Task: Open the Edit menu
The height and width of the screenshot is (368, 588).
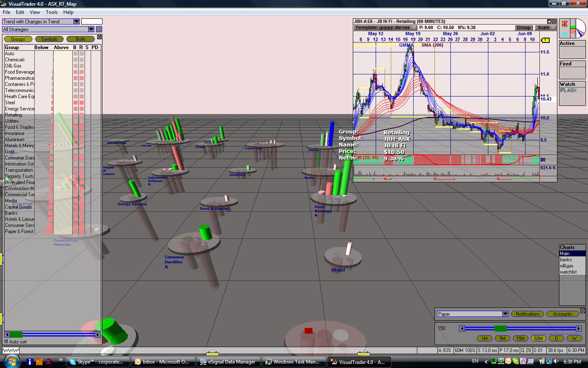Action: pos(20,12)
